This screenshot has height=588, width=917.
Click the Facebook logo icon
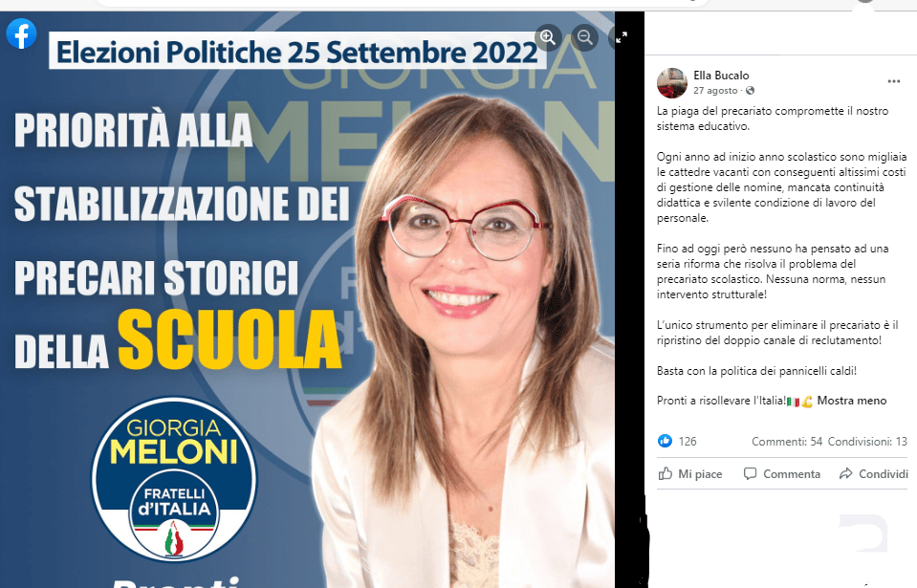(21, 33)
